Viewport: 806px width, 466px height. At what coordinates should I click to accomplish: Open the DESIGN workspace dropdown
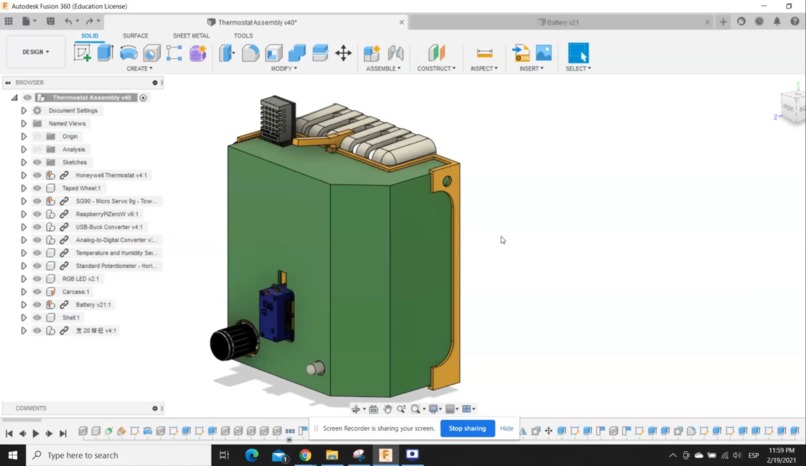[x=35, y=52]
